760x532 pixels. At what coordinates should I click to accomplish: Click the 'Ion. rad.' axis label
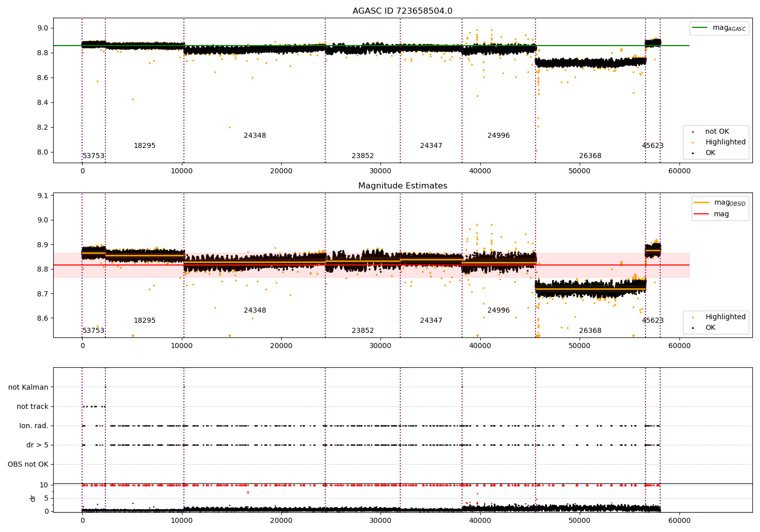34,426
